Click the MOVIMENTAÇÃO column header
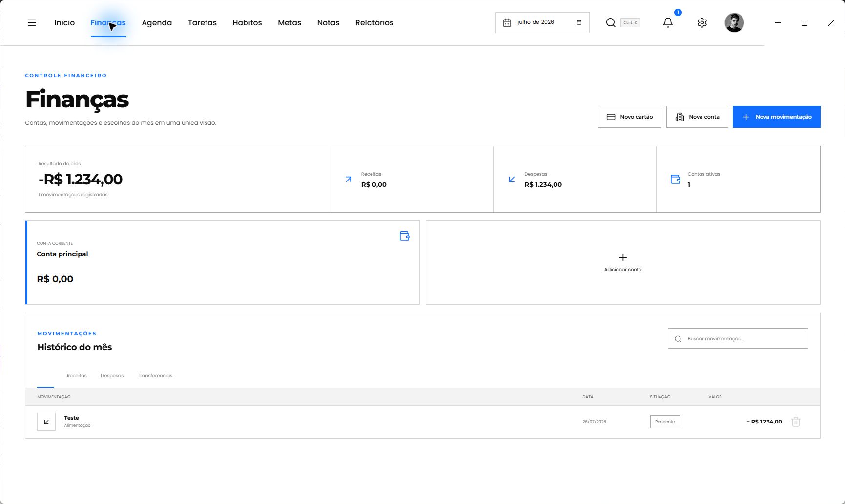 54,397
